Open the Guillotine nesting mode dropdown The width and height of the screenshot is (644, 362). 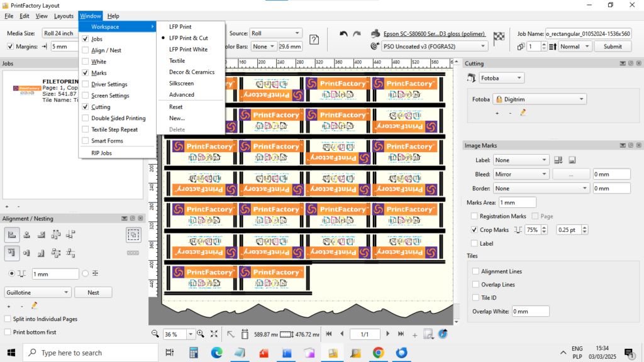(36, 292)
